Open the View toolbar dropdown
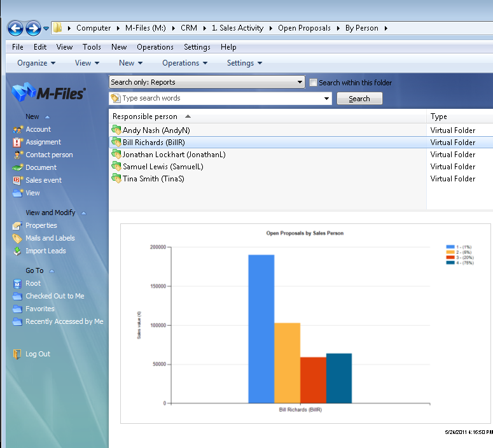The height and width of the screenshot is (448, 493). tap(87, 63)
